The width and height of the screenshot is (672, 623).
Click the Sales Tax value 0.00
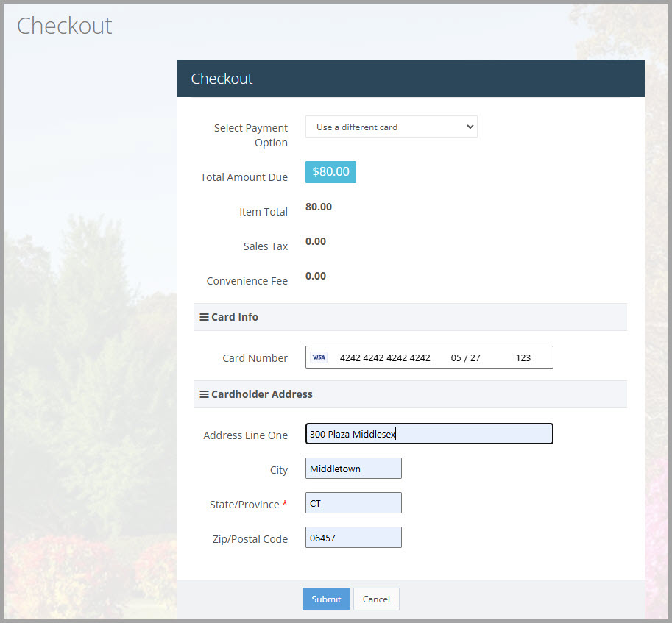pyautogui.click(x=316, y=241)
